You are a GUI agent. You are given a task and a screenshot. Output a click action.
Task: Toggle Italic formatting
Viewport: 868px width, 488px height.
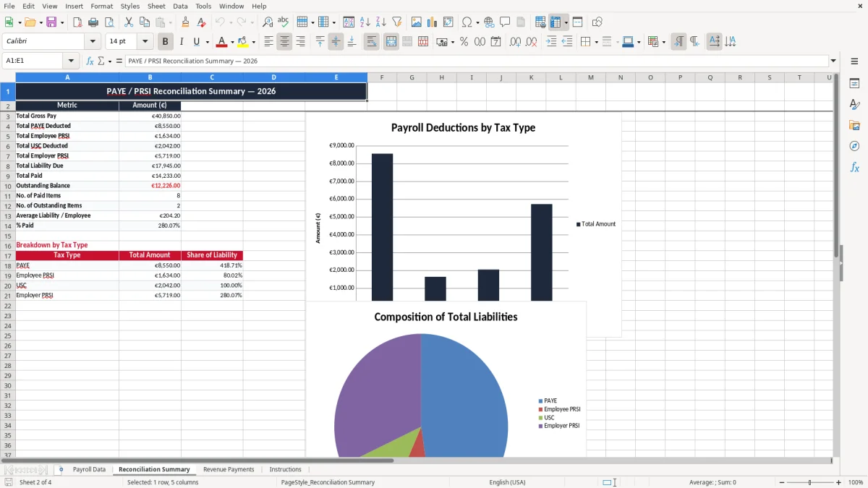pyautogui.click(x=181, y=42)
